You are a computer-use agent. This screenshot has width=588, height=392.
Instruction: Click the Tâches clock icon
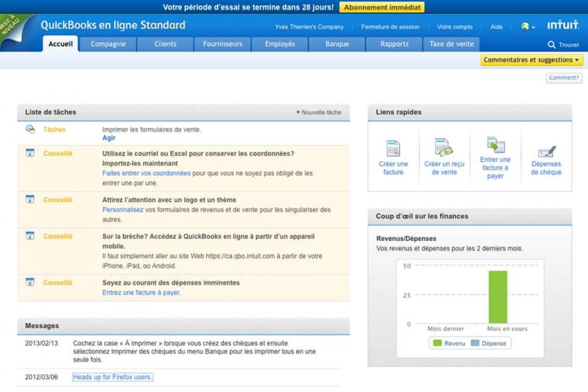click(30, 129)
